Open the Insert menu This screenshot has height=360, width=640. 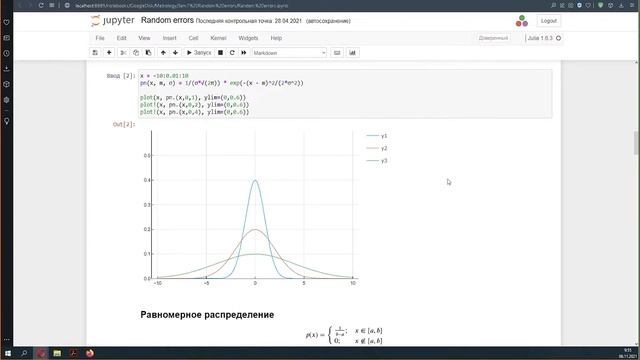pos(169,38)
